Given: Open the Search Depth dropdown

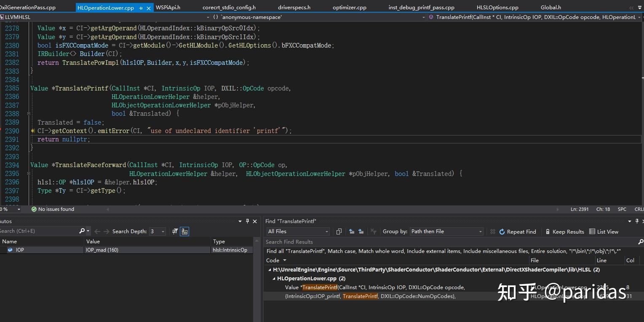Looking at the screenshot, I should tap(158, 231).
